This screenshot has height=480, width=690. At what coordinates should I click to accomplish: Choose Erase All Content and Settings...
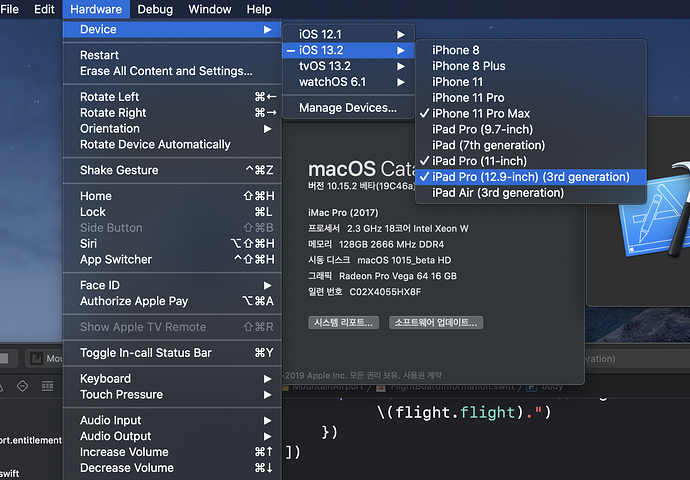[x=166, y=71]
